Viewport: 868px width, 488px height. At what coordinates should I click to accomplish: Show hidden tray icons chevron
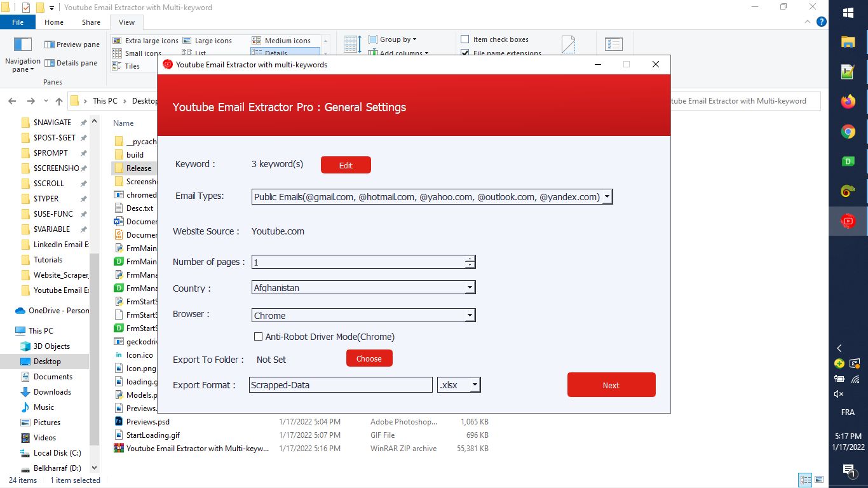point(839,348)
